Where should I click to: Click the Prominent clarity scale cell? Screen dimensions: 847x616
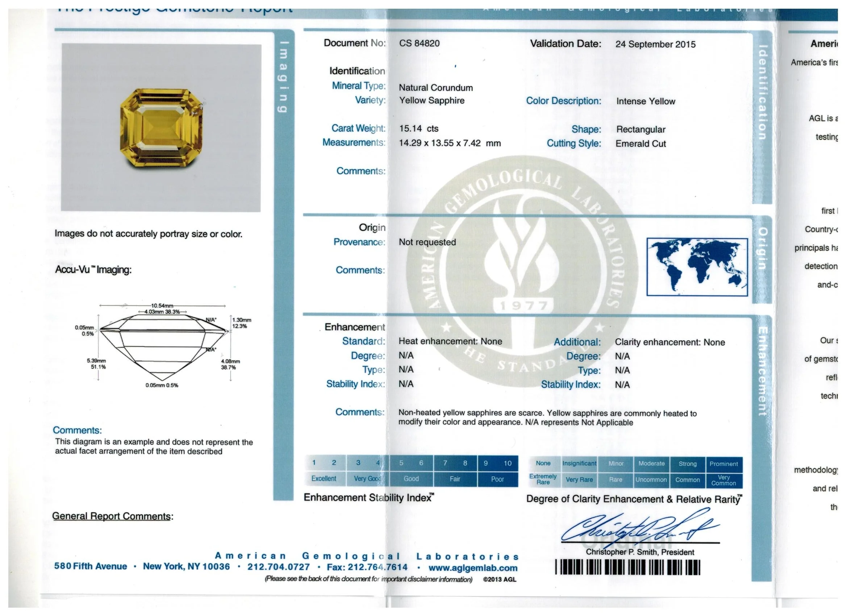(x=724, y=464)
